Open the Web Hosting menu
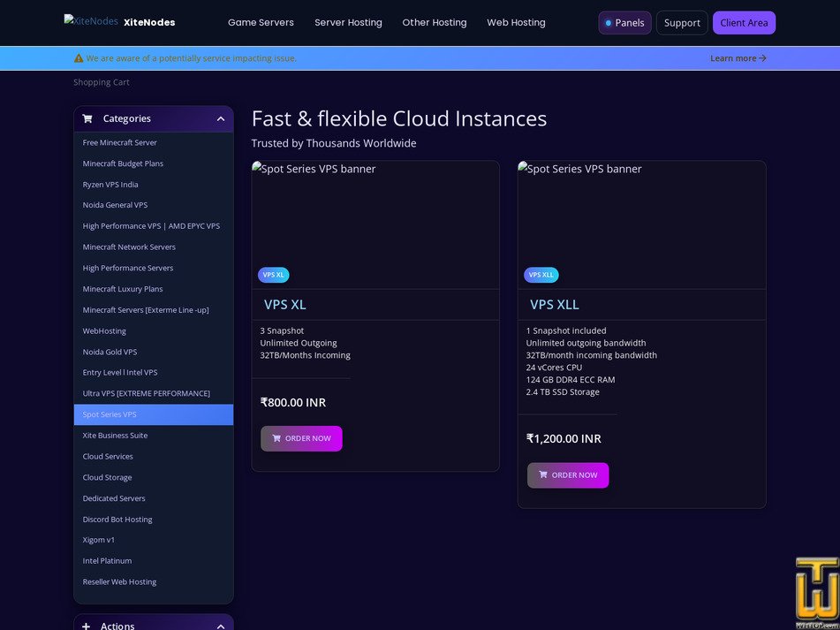The image size is (840, 630). (516, 22)
